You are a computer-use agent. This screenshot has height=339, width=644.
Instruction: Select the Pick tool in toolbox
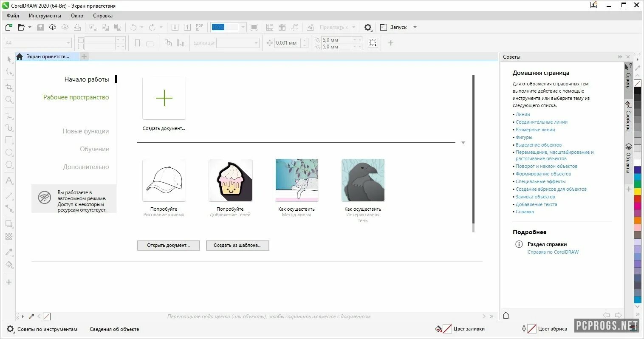tap(9, 59)
